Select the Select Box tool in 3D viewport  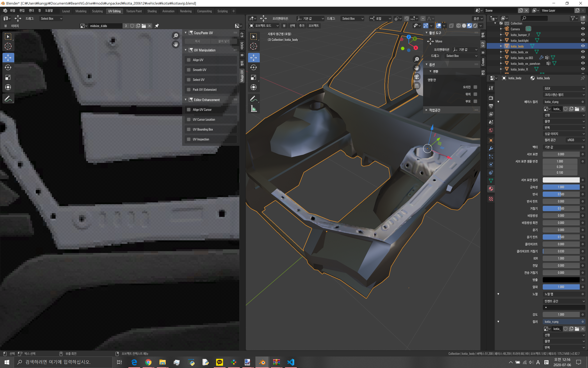(x=253, y=37)
